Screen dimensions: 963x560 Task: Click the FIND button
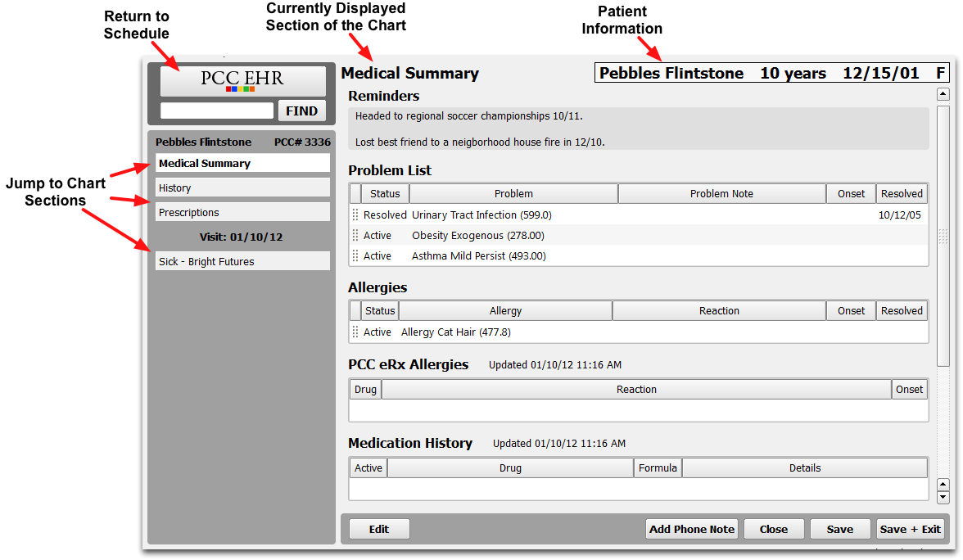click(301, 111)
